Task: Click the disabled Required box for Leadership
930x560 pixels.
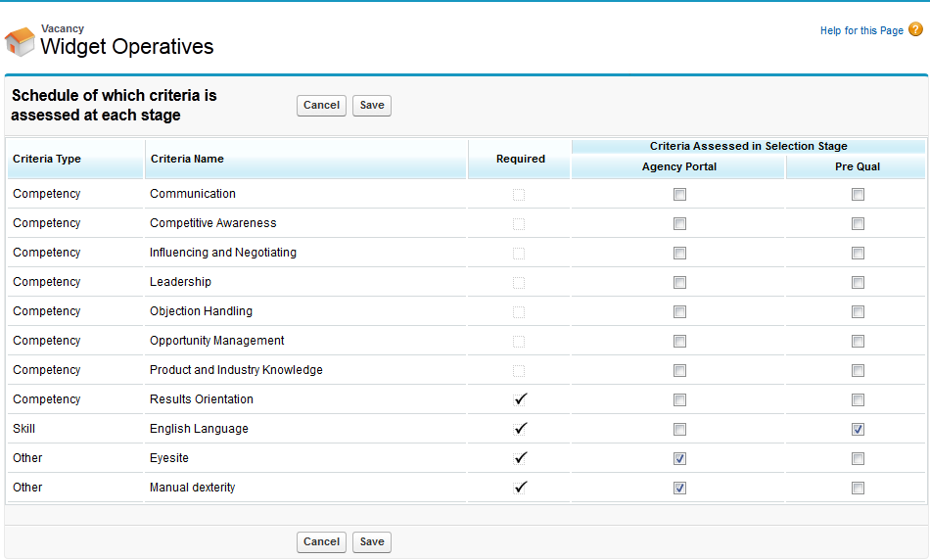Action: [519, 283]
